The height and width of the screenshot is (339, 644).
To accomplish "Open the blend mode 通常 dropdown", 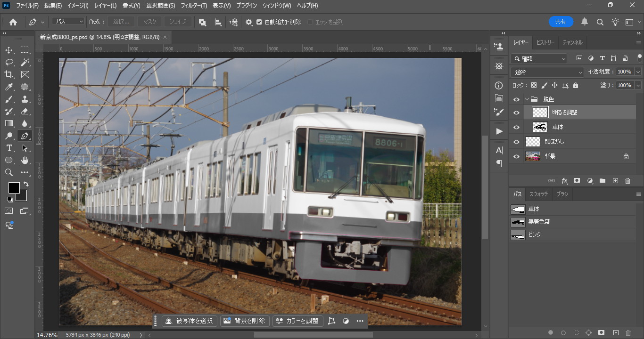I will 547,72.
